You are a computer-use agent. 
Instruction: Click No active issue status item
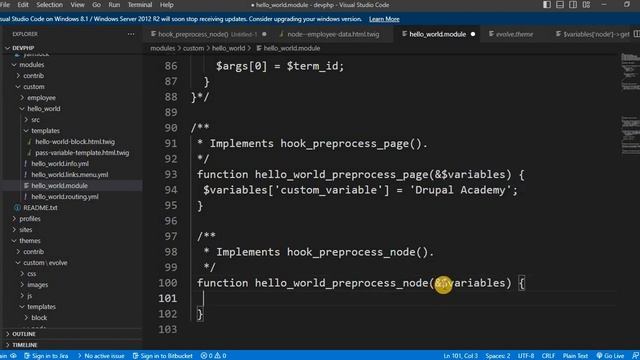point(100,356)
